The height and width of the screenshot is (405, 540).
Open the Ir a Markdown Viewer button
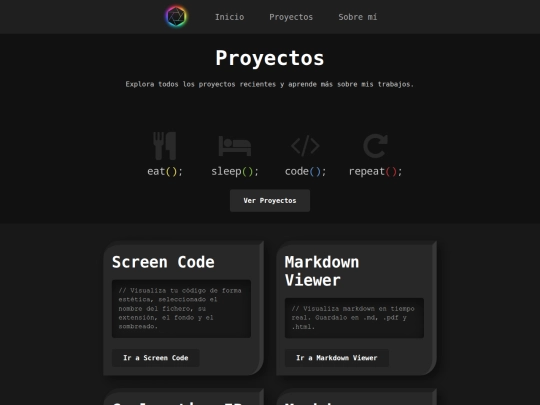tap(337, 358)
